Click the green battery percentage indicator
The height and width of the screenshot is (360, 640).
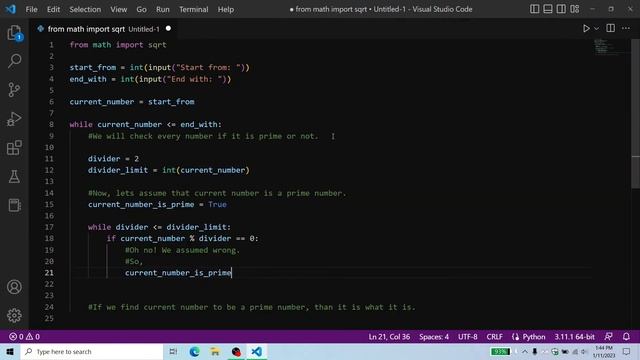[x=500, y=351]
